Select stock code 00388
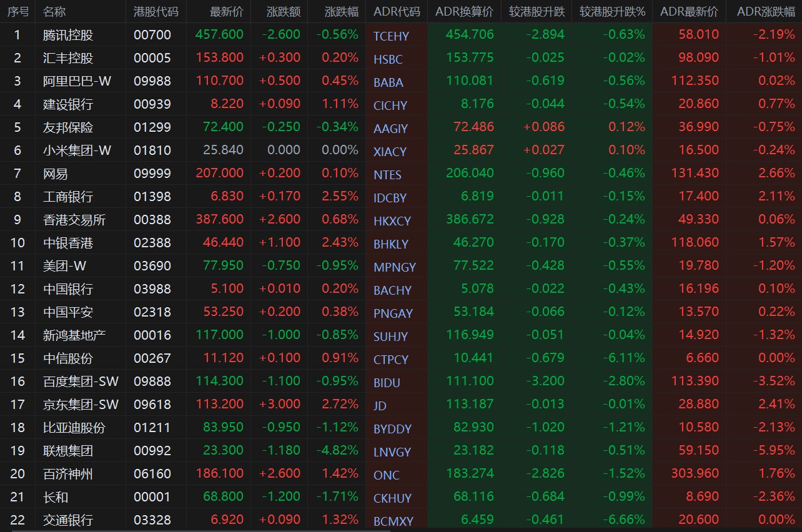 coord(152,219)
